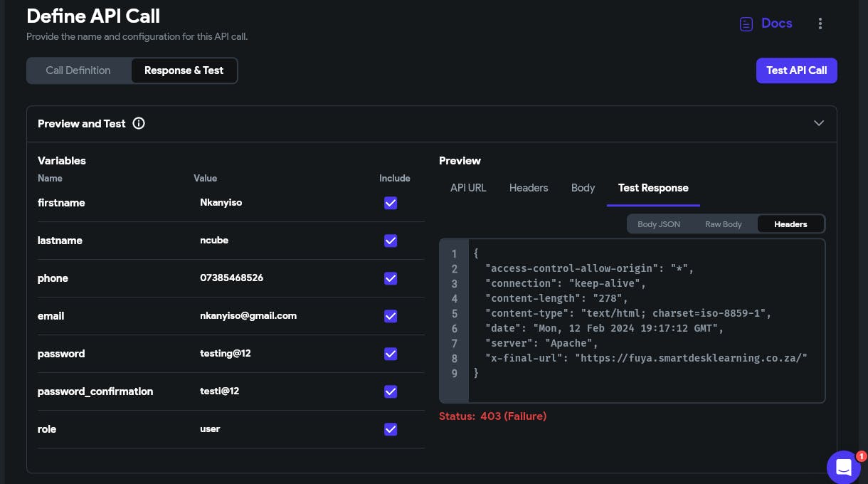Open the API URL preview tab

click(468, 188)
